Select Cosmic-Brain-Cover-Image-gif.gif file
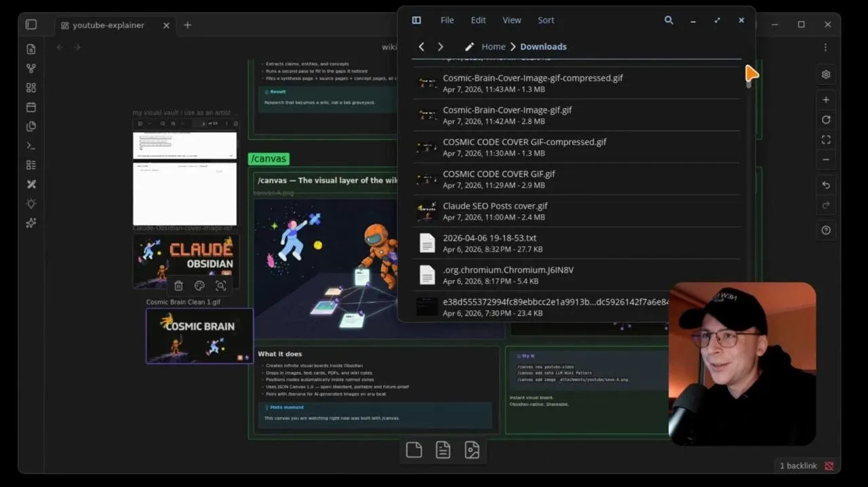 (x=576, y=115)
